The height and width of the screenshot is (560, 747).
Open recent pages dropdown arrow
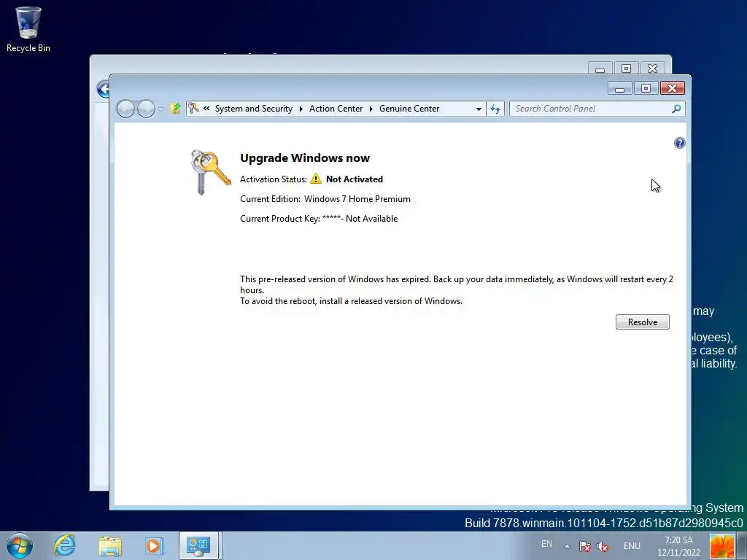pos(160,109)
